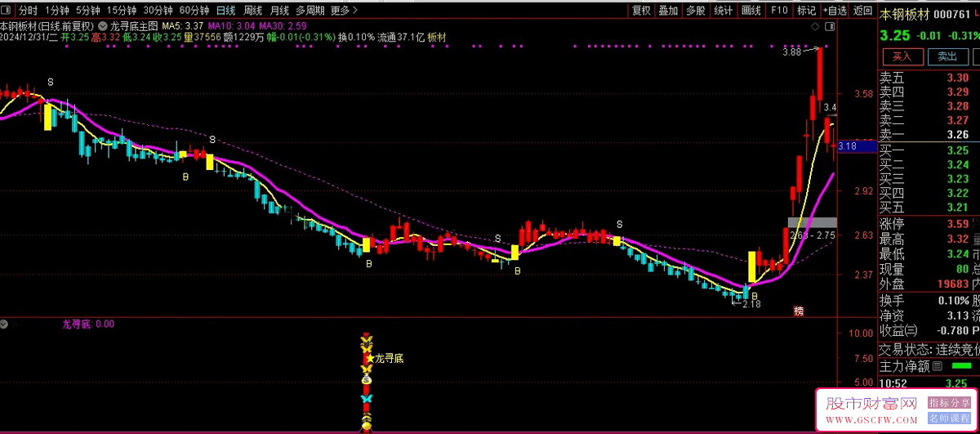Click the 涨停 limit-up price 3.59
Image resolution: width=980 pixels, height=434 pixels.
pyautogui.click(x=957, y=223)
